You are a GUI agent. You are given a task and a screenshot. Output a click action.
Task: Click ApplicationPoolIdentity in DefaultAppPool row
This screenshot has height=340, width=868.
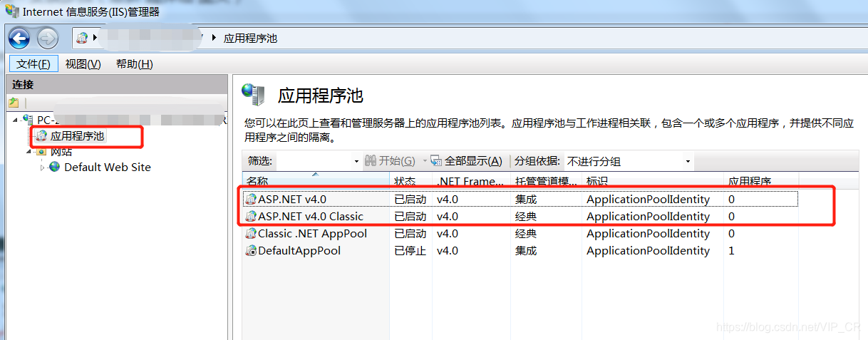click(x=648, y=250)
